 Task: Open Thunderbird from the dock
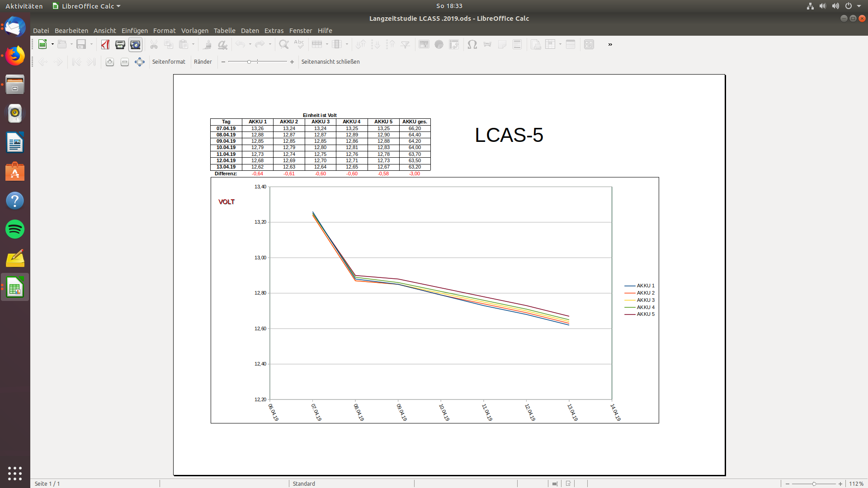(15, 27)
